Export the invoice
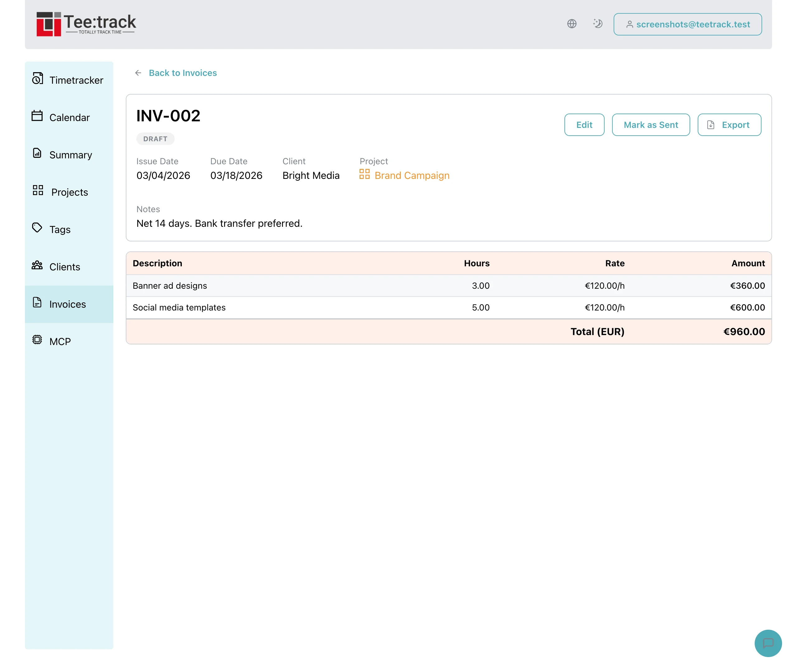The image size is (797, 672). click(729, 124)
